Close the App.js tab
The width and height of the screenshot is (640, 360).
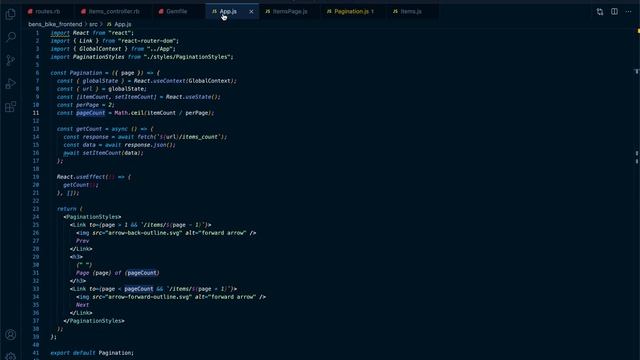[x=251, y=11]
